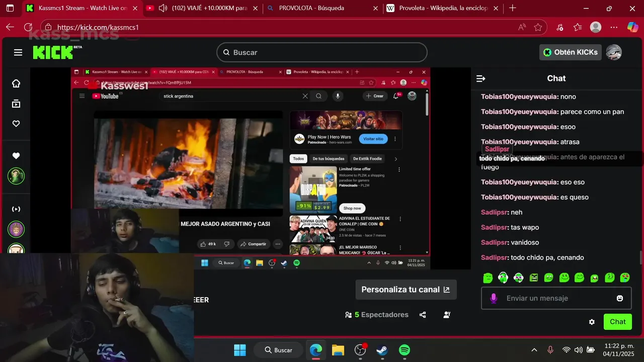Click chat message 'eso eso'
Image resolution: width=644 pixels, height=362 pixels.
573,182
